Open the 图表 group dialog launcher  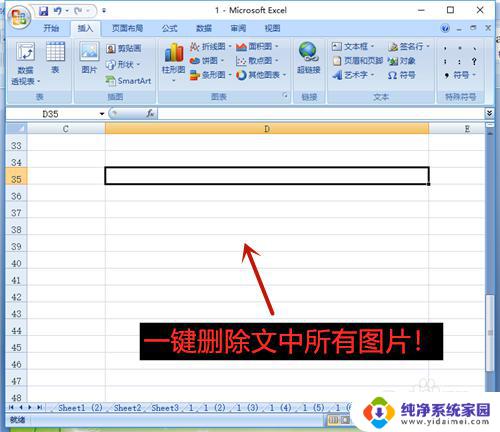(x=285, y=96)
